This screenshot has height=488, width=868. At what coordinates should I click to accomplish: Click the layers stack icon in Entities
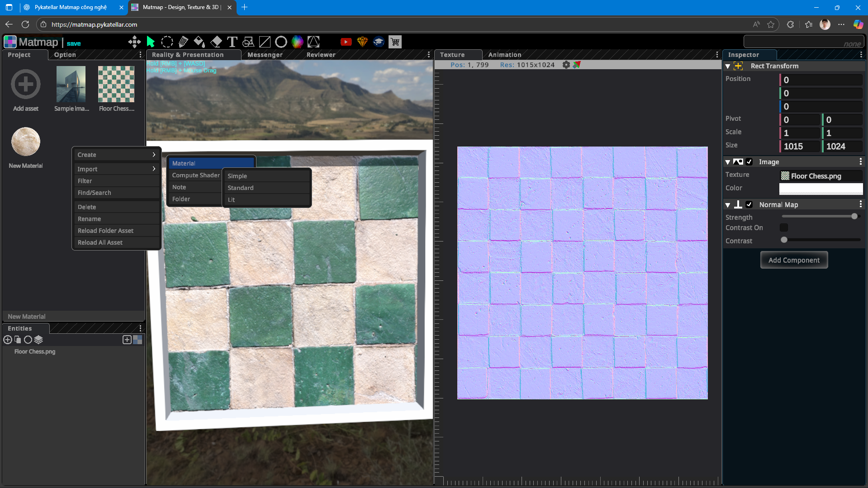38,340
